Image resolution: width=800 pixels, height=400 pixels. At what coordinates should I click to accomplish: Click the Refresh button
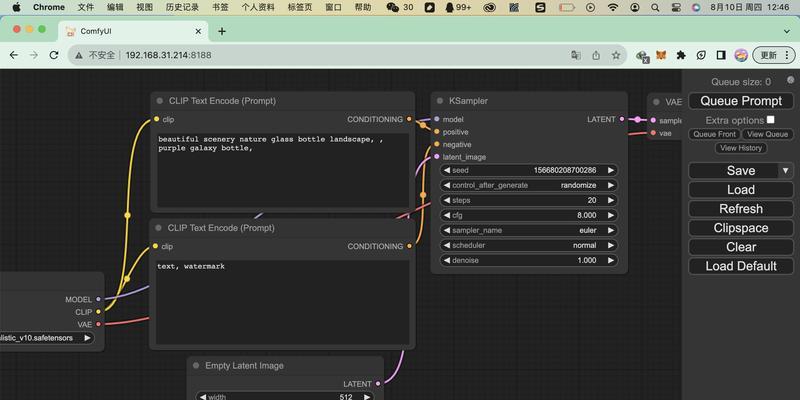click(x=741, y=209)
